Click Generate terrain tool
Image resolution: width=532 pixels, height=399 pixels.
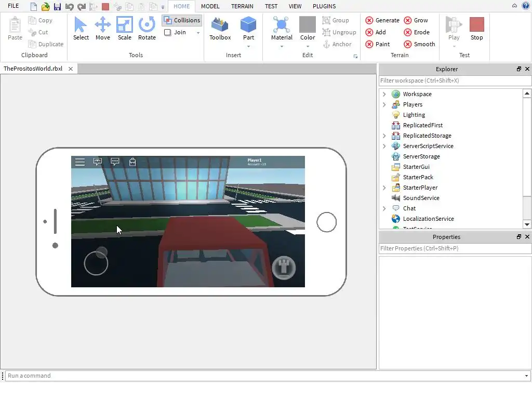(x=382, y=20)
